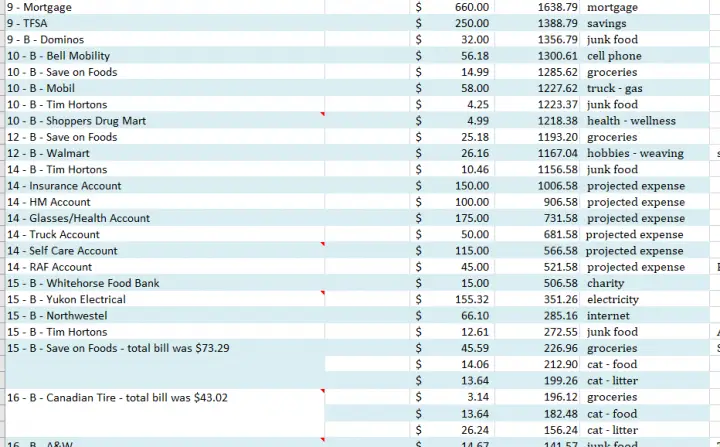
Task: Click the 250.00 TFSA amount cell
Action: point(452,23)
